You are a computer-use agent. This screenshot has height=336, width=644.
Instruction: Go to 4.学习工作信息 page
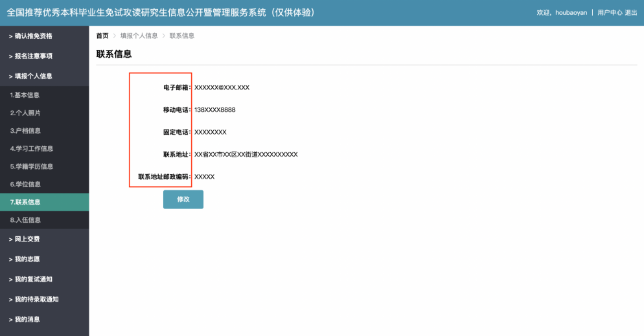(x=44, y=148)
